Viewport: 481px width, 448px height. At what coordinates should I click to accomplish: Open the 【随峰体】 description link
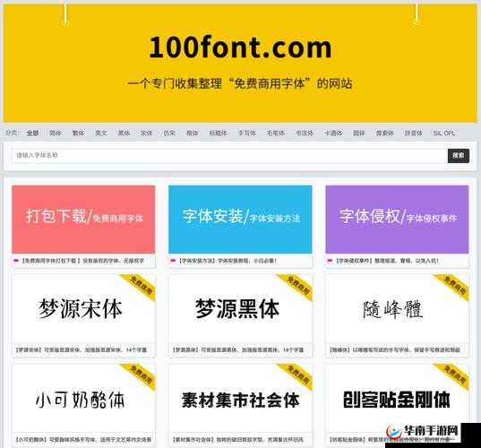point(395,349)
